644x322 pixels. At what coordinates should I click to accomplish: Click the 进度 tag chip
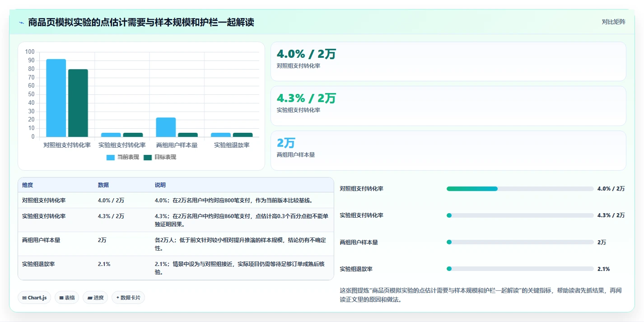click(x=95, y=298)
